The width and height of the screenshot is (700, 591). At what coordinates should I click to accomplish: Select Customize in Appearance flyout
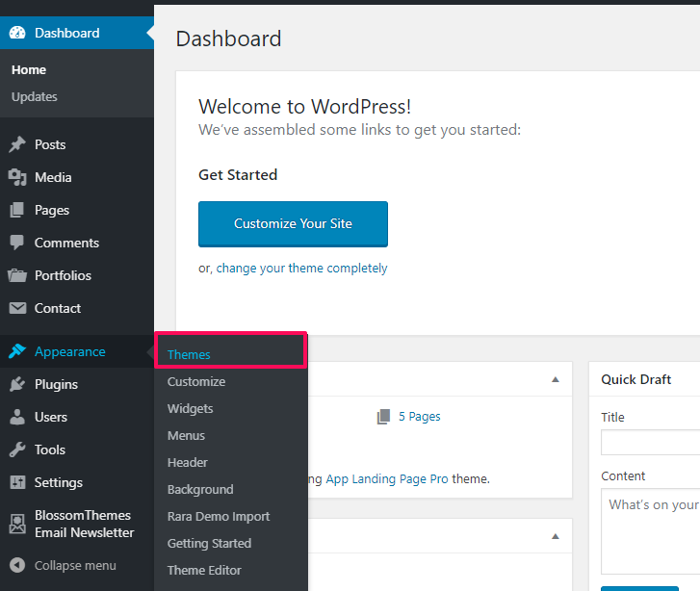pos(196,382)
